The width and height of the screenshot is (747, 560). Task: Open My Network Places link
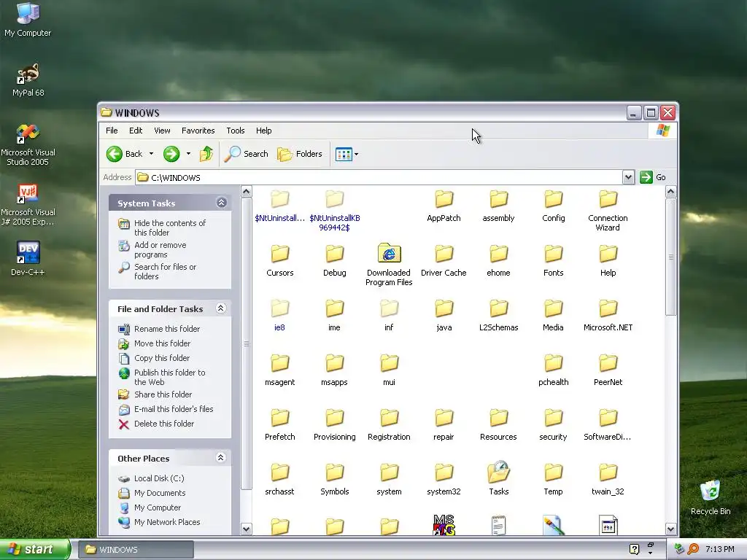[x=160, y=522]
